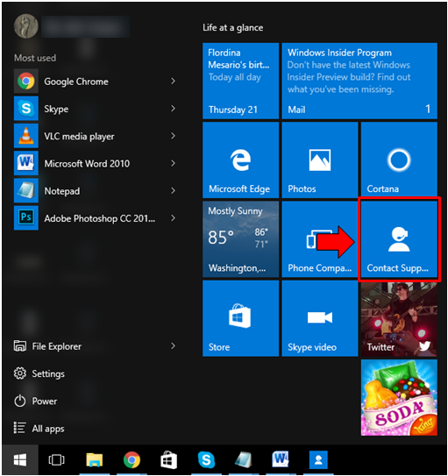448x476 pixels.
Task: Launch Microsoft Word 2010 icon
Action: (26, 163)
